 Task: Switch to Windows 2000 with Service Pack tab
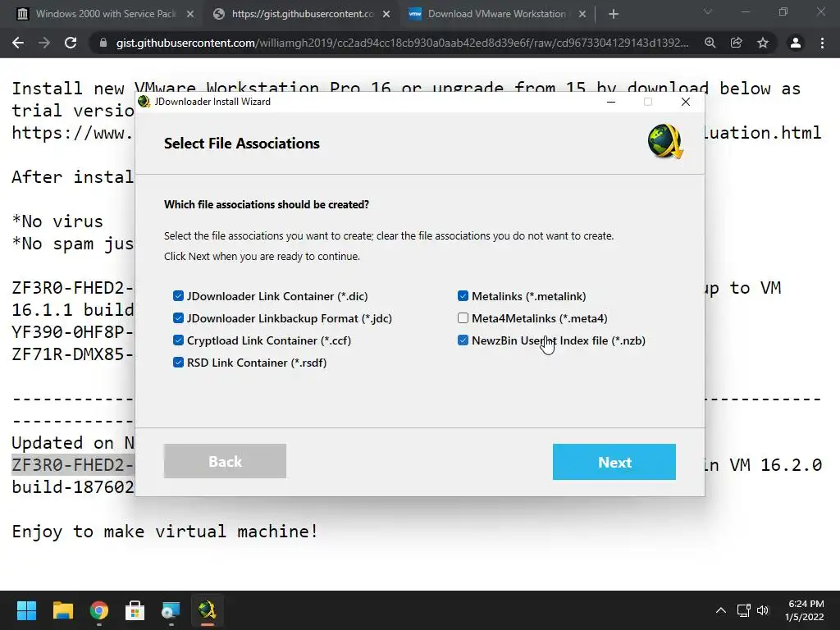tap(106, 14)
